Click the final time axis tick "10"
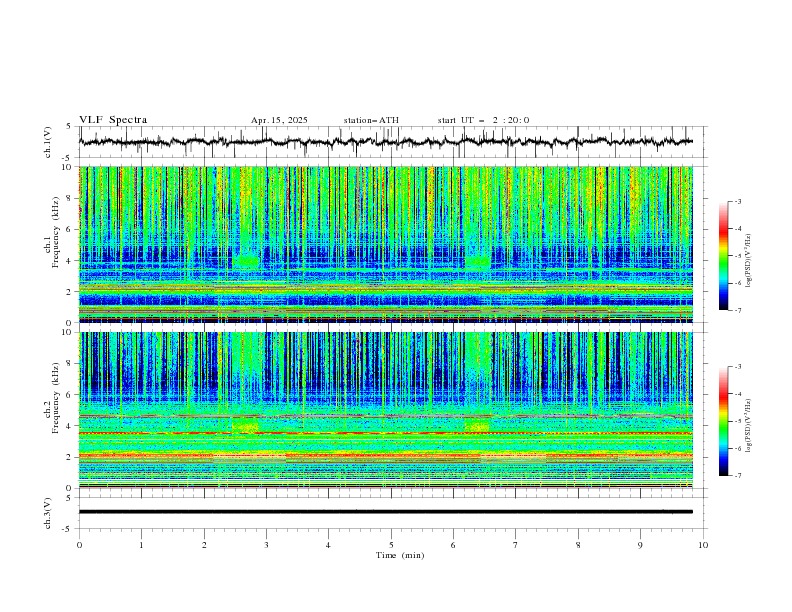The width and height of the screenshot is (792, 612). pyautogui.click(x=703, y=545)
